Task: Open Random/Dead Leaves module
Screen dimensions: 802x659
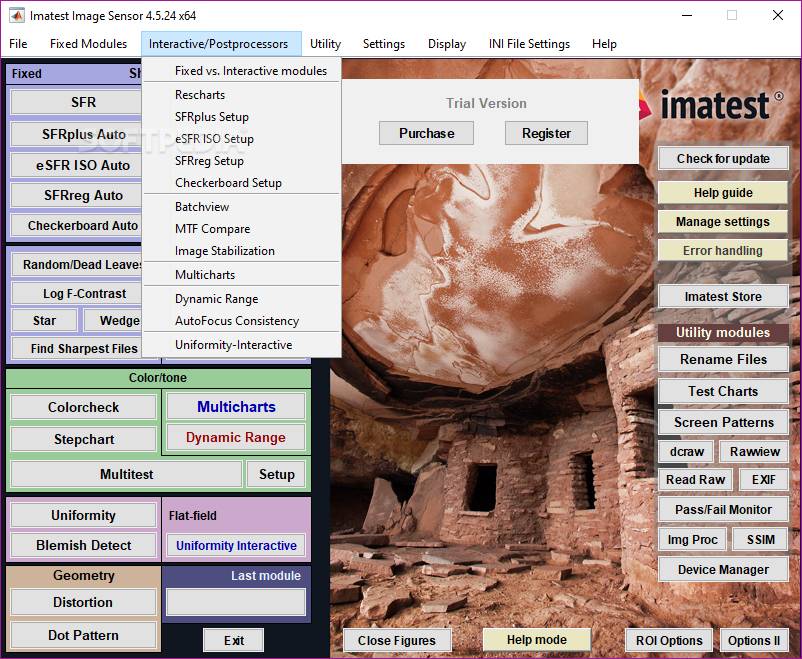Action: pyautogui.click(x=77, y=265)
